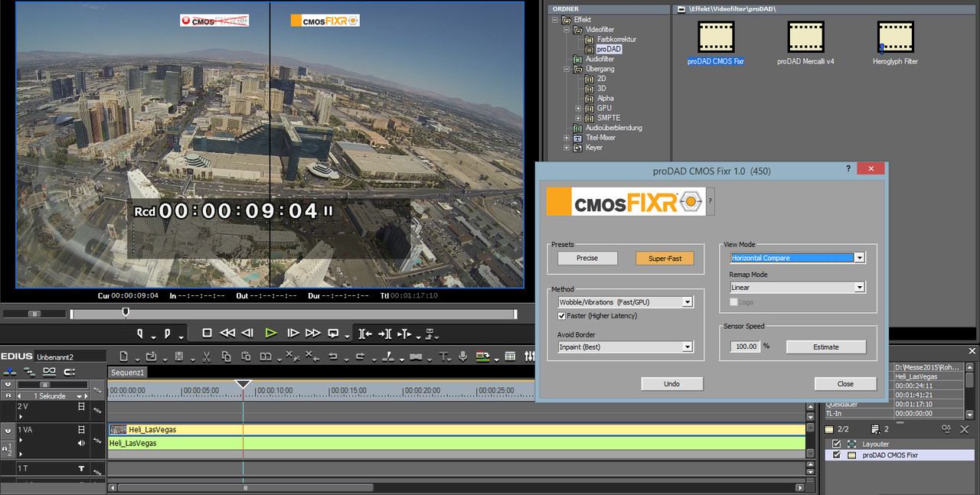Image resolution: width=980 pixels, height=495 pixels.
Task: Toggle the proDAD CMOS Fixr effect checkbox
Action: tap(837, 455)
